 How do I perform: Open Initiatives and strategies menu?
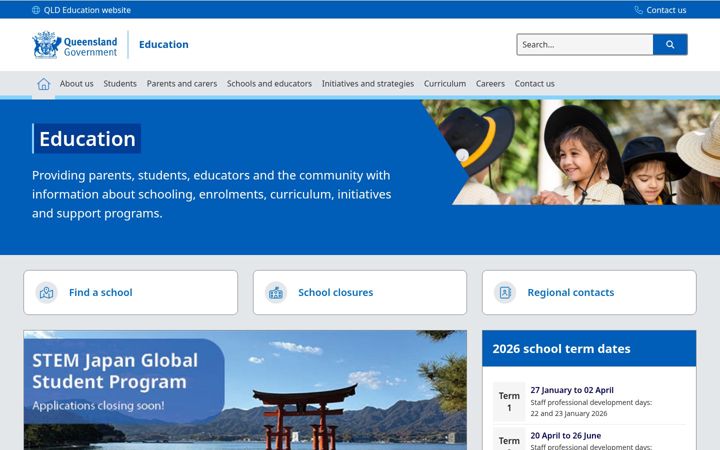[368, 84]
